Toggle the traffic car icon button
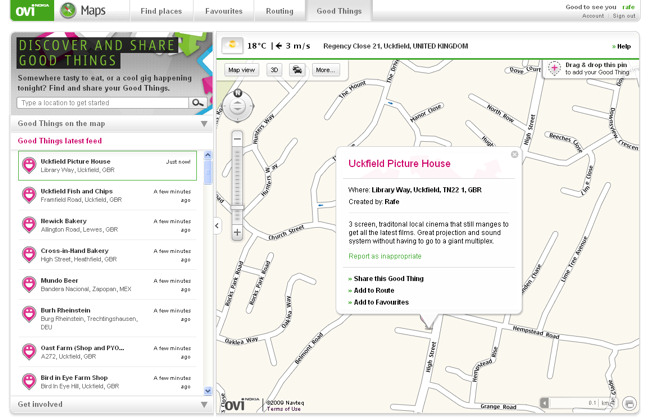650x420 pixels. (x=297, y=70)
